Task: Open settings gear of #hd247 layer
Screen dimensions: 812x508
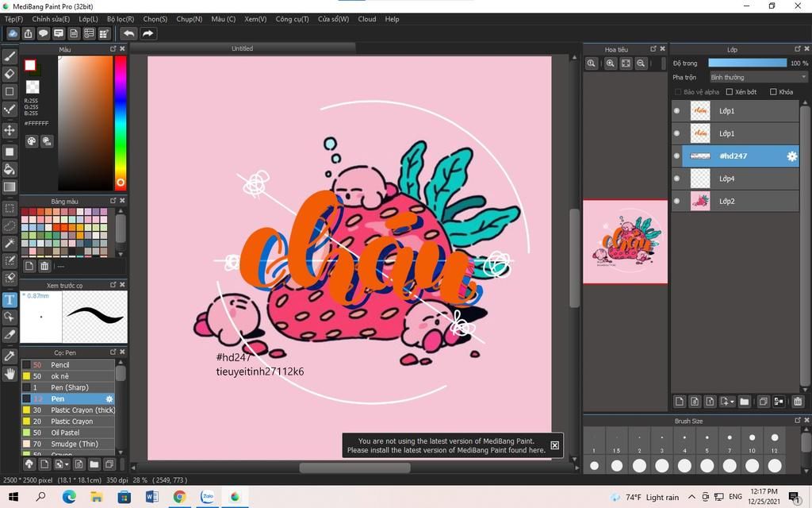Action: tap(792, 156)
